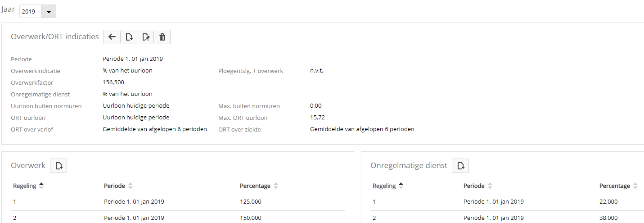The image size is (644, 223).
Task: Sort Overwerk table by Percentage
Action: pos(259,186)
